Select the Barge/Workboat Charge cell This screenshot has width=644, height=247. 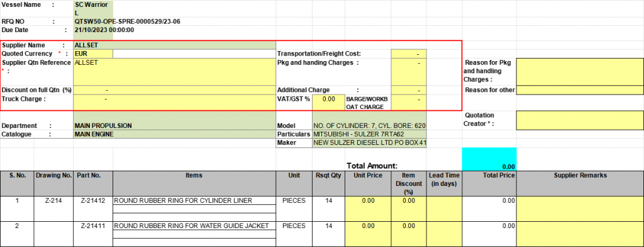409,103
